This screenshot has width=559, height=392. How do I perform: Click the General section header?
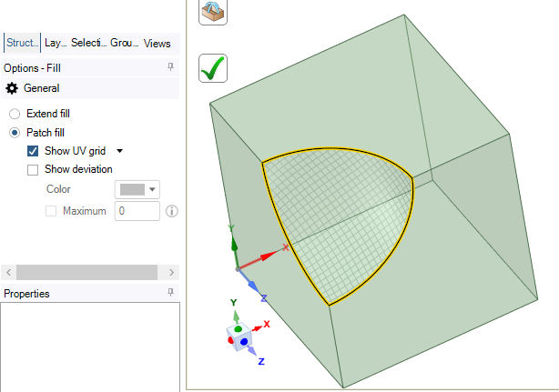click(x=90, y=88)
